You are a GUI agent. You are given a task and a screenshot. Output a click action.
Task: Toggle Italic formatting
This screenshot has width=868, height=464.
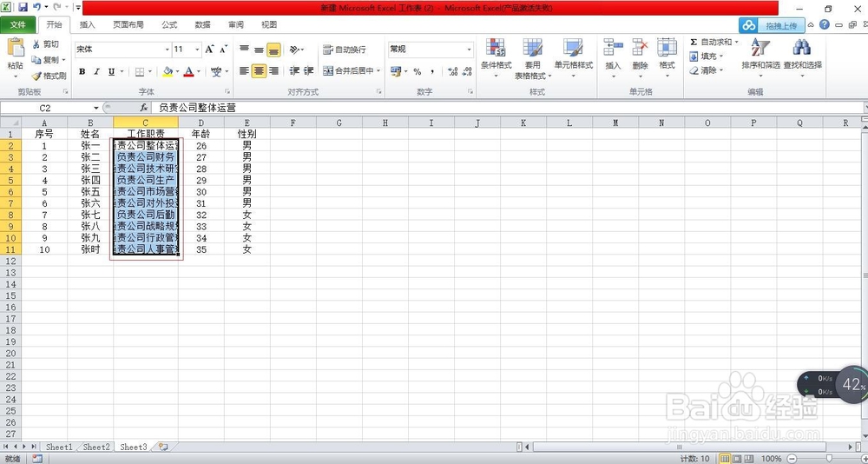click(x=96, y=71)
